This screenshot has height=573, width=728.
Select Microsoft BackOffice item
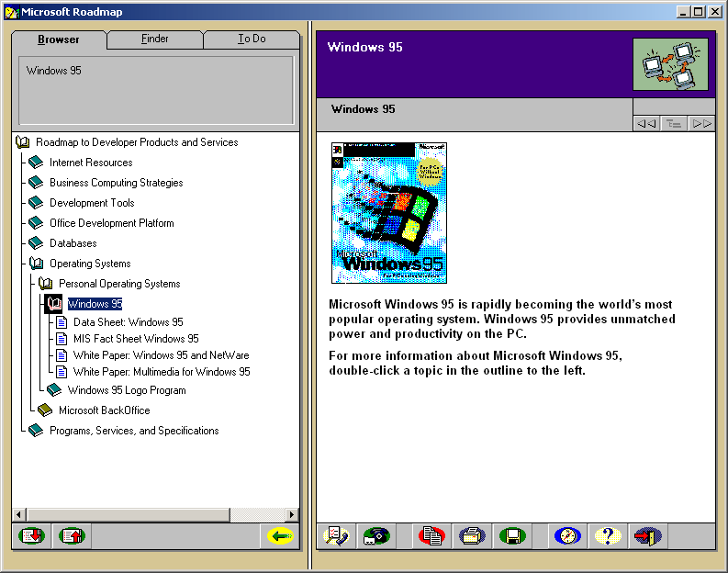coord(105,410)
